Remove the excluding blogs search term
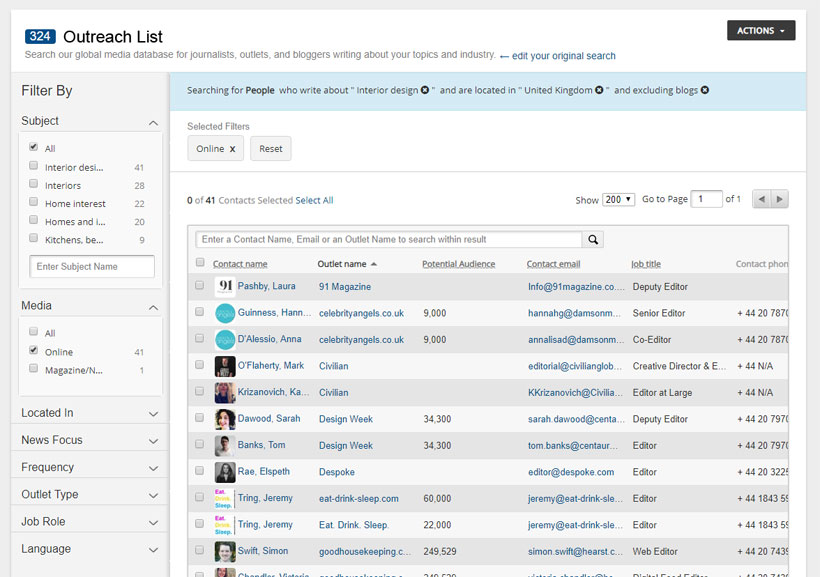 [705, 90]
